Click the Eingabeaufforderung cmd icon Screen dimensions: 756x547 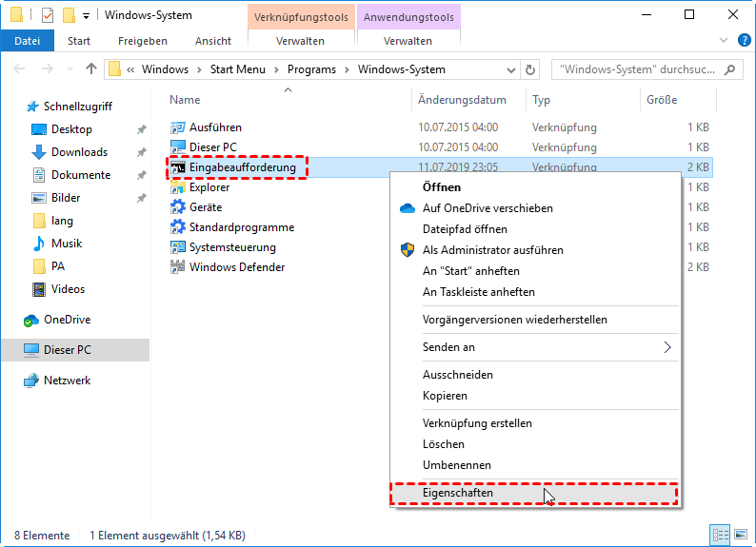tap(177, 167)
